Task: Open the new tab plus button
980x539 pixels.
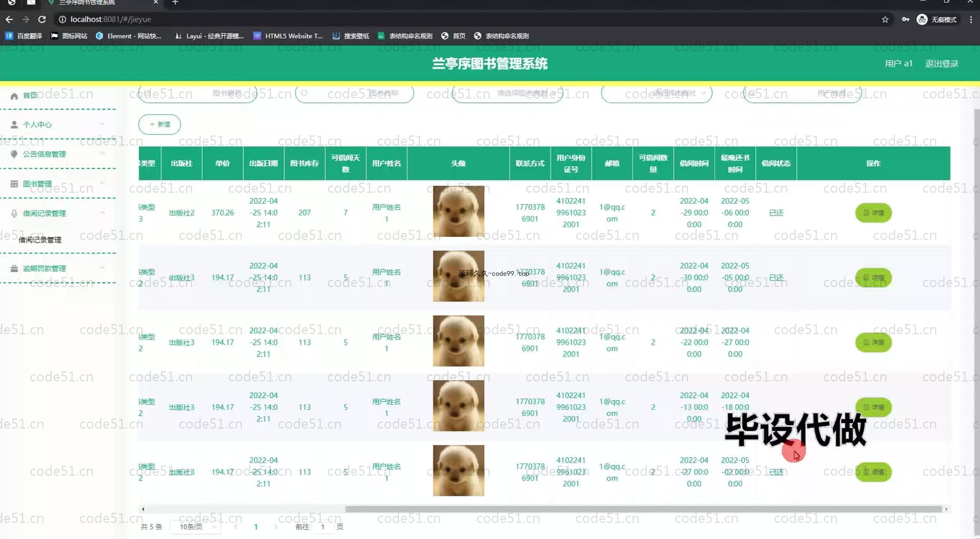Action: tap(175, 2)
